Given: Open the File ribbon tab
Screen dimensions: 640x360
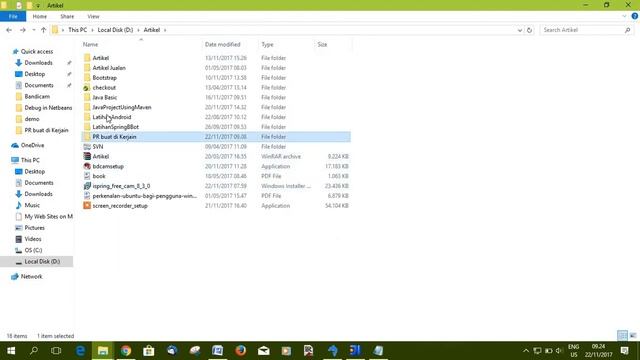Looking at the screenshot, I should point(13,16).
